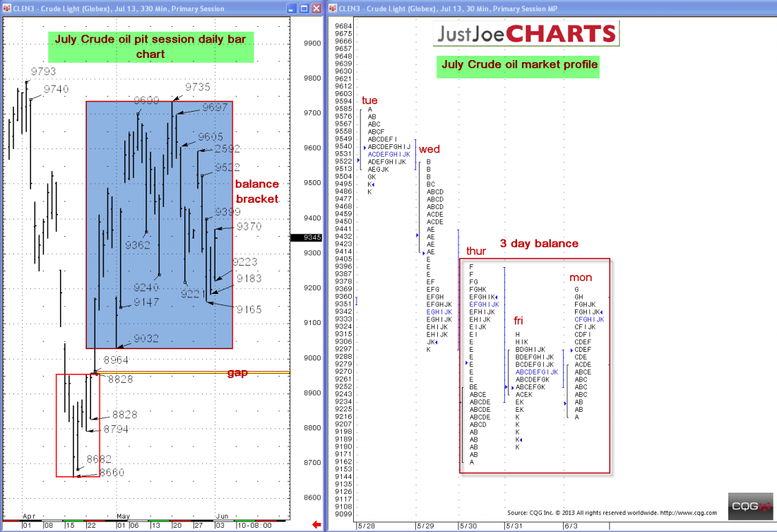This screenshot has height=532, width=777.
Task: Close the 330 Min daily bar chart
Action: 315,8
